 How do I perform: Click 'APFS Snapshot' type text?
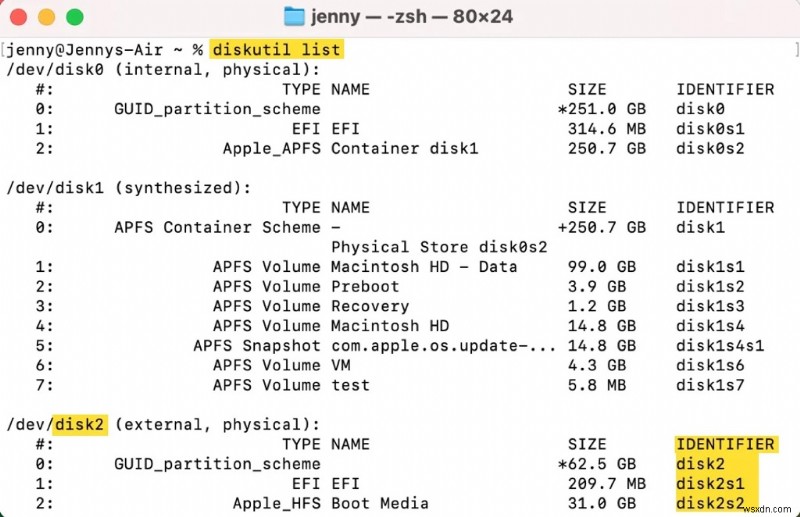click(257, 346)
